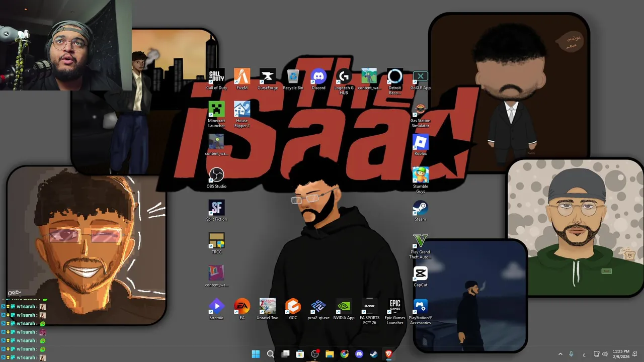Open the TRCC desktop icon
644x362 pixels.
click(216, 243)
